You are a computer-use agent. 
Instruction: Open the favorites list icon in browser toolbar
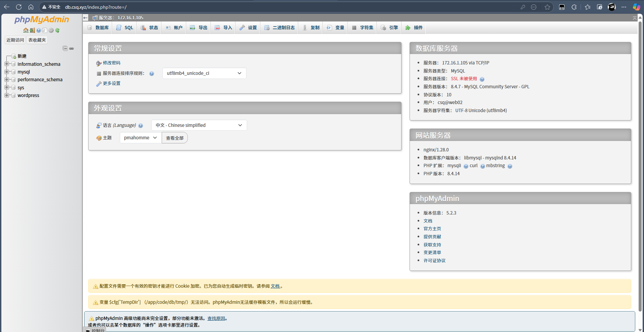point(588,7)
